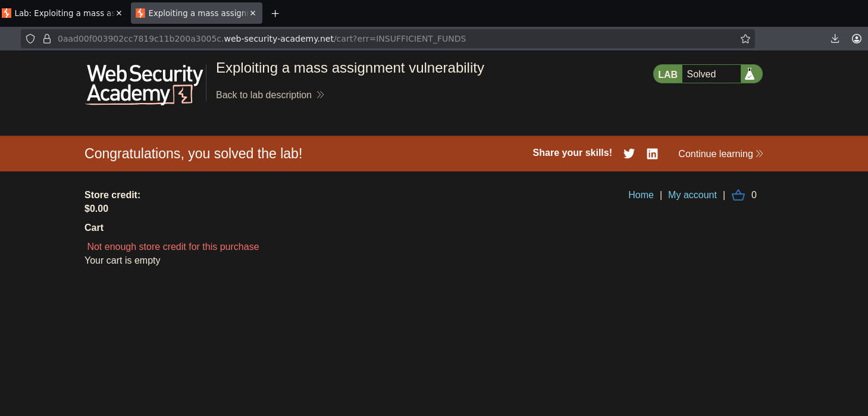868x416 pixels.
Task: Share on Twitter via bird icon
Action: [x=629, y=154]
